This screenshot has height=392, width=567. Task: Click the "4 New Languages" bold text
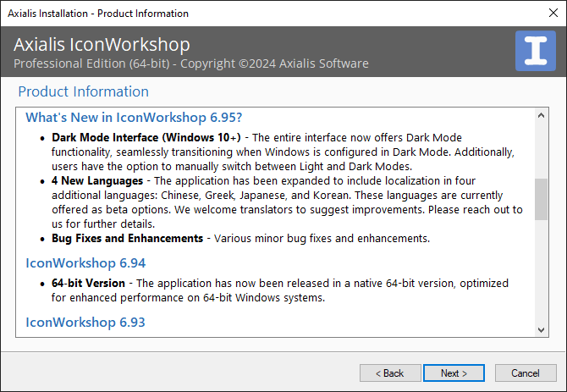pyautogui.click(x=97, y=181)
